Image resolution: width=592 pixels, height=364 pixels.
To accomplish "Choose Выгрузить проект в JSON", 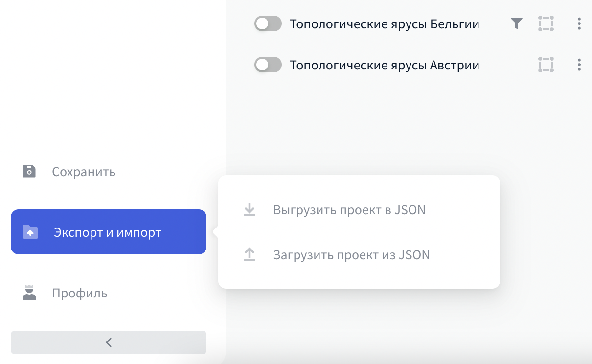I will 349,210.
